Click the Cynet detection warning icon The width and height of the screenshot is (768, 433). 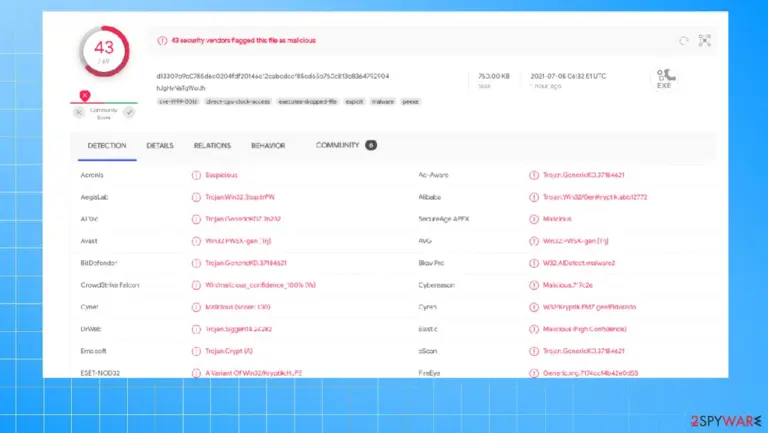(x=196, y=307)
